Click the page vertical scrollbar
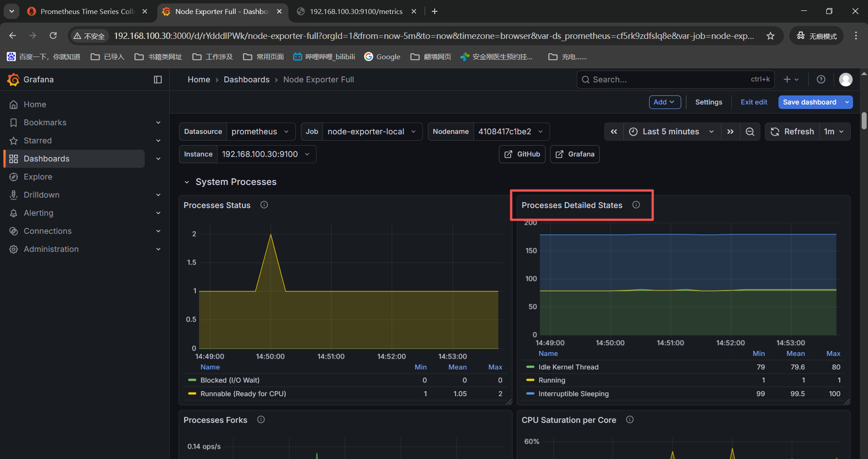 click(864, 120)
